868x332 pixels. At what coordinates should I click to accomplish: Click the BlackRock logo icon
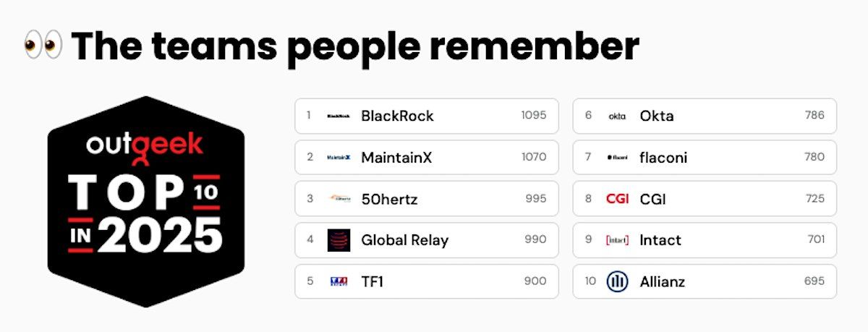339,116
